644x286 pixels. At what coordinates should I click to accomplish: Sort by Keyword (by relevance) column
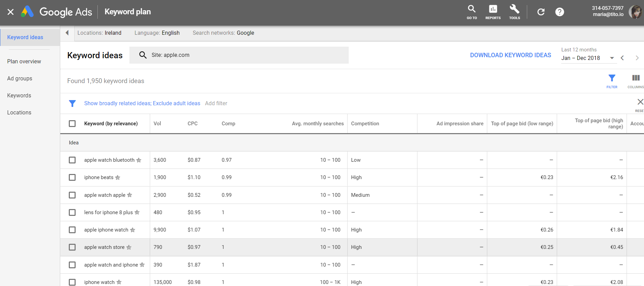pyautogui.click(x=111, y=124)
